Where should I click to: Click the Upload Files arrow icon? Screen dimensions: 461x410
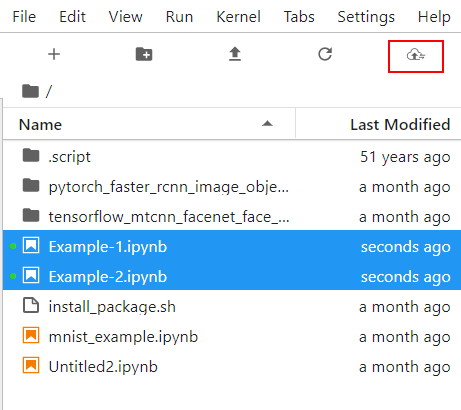(x=235, y=54)
